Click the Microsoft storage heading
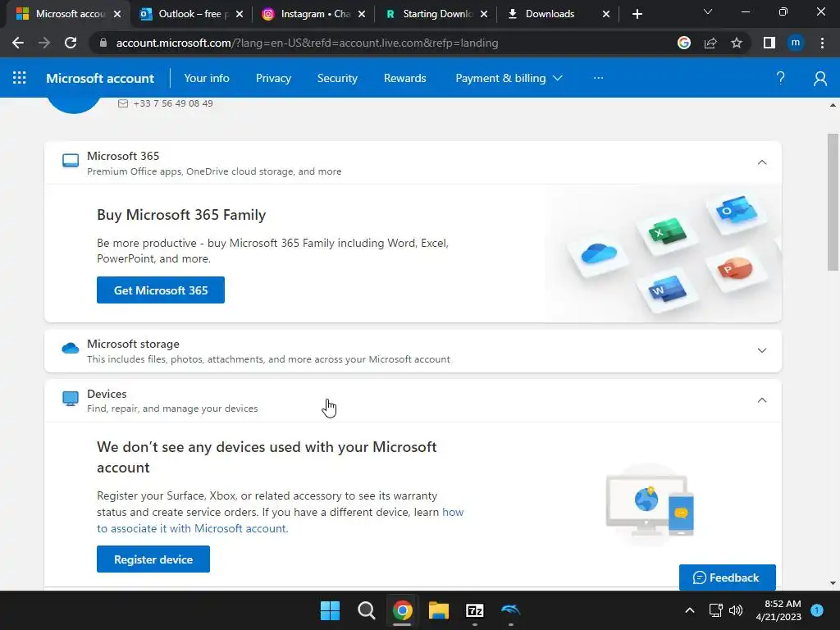The height and width of the screenshot is (630, 840). point(134,344)
